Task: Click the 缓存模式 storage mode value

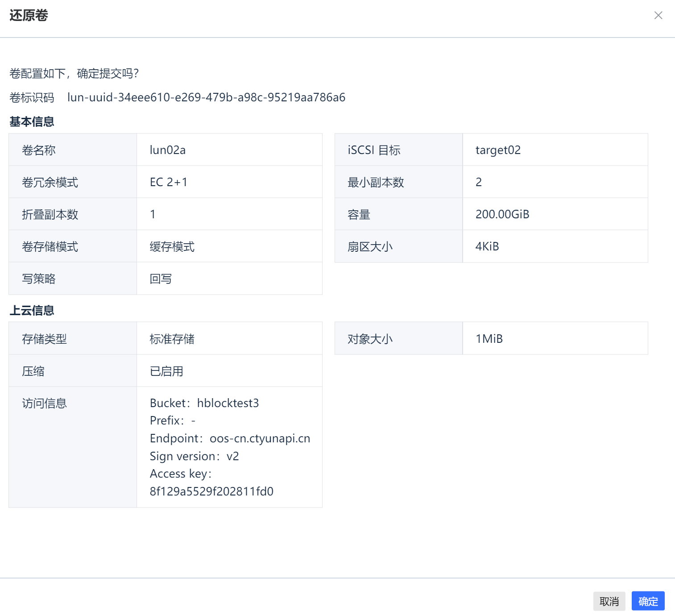Action: coord(172,246)
